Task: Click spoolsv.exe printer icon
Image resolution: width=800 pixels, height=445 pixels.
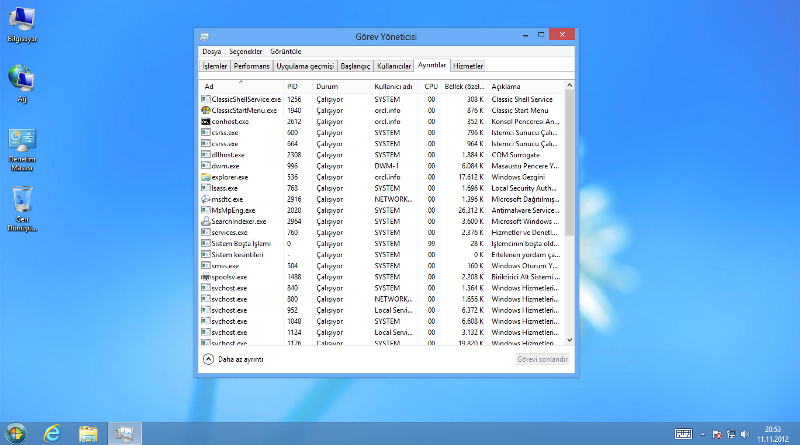Action: pyautogui.click(x=206, y=277)
